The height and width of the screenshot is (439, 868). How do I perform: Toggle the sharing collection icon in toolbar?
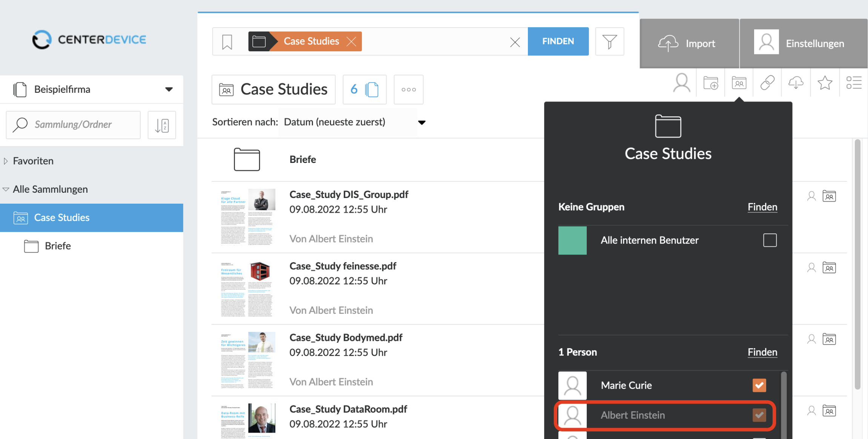tap(739, 83)
